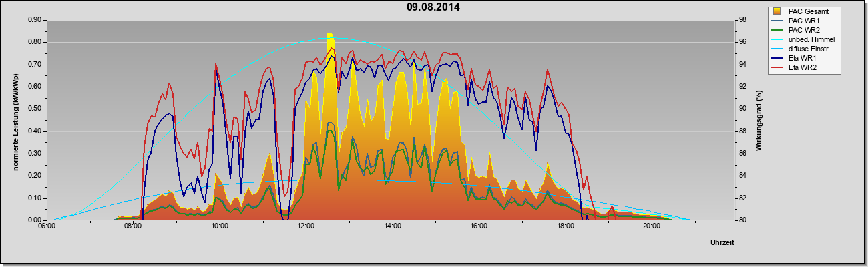Click the chart title 09.08.2014

pos(433,7)
